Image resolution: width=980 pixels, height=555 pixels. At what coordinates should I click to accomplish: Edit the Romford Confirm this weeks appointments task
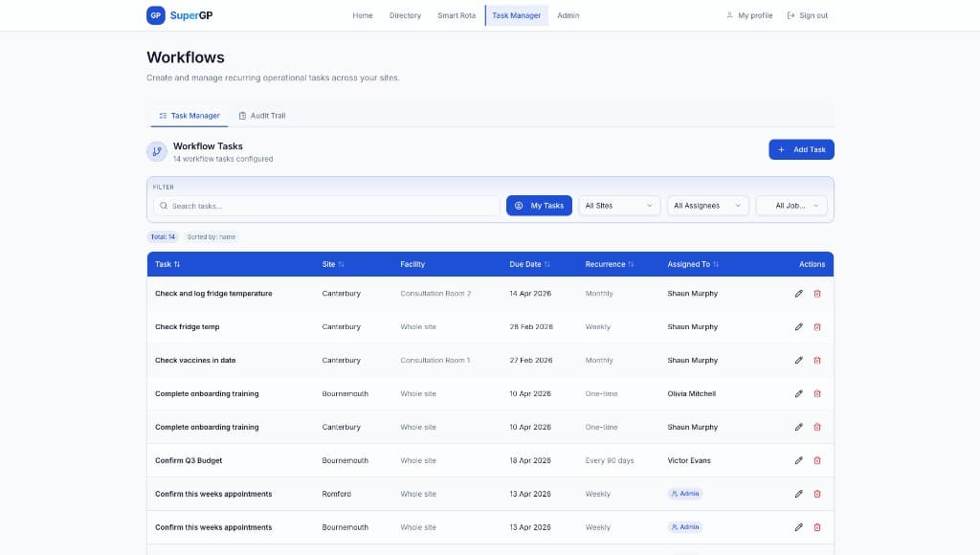point(799,494)
